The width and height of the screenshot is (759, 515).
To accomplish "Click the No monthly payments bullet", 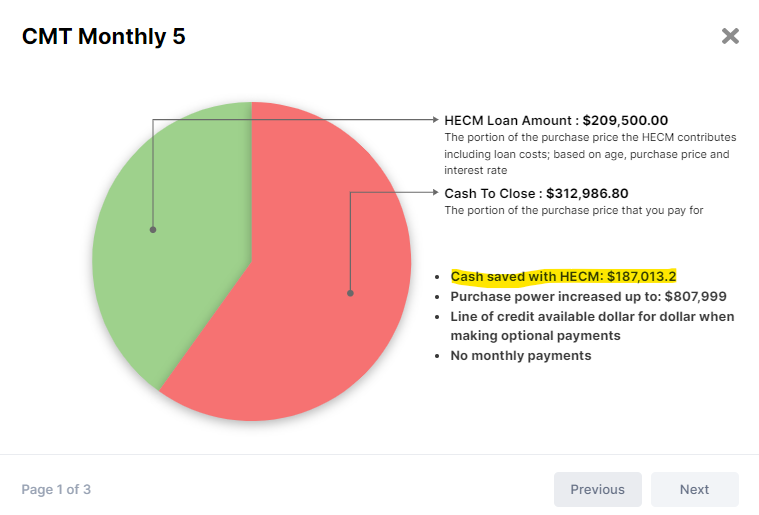I will (x=521, y=356).
